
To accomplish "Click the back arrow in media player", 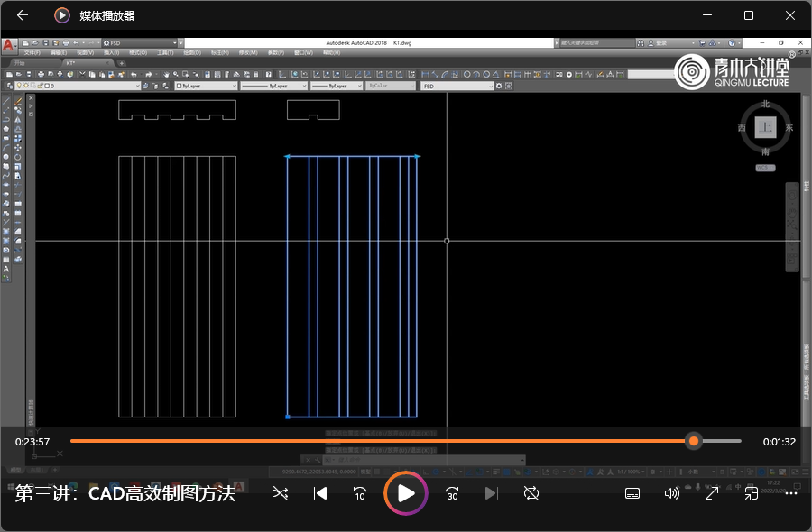I will click(23, 15).
